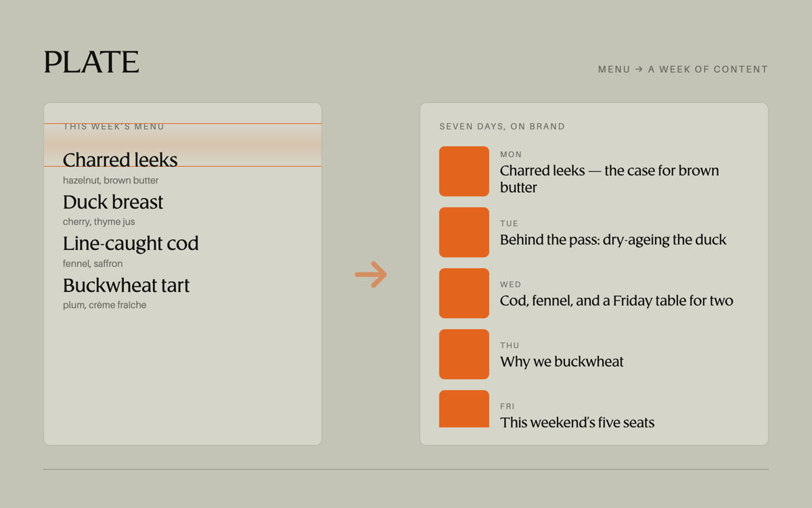Open the Thursday post thumbnail
This screenshot has height=508, width=812.
point(464,354)
